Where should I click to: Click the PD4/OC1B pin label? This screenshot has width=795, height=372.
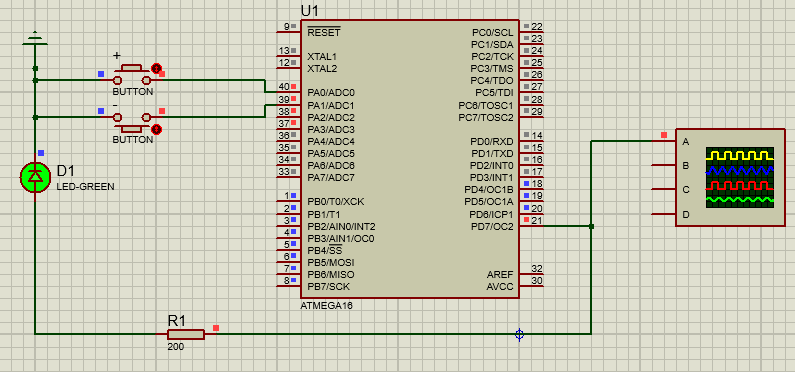coord(489,190)
